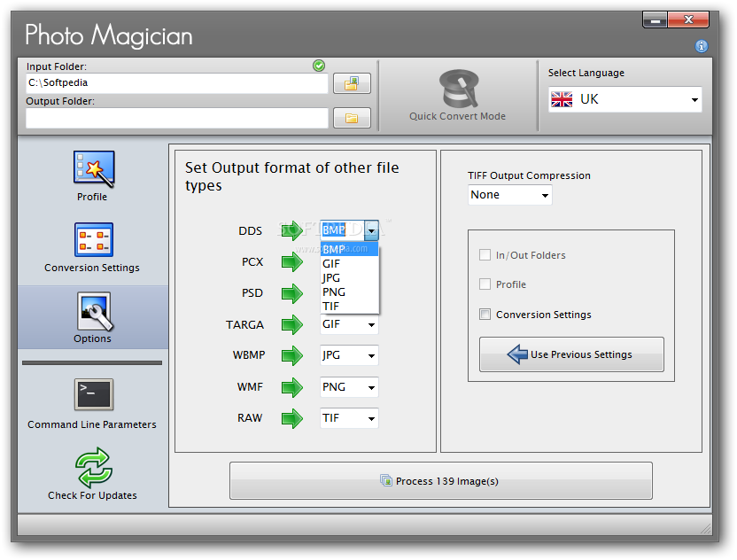Click the Use Previous Settings button
737x560 pixels.
571,354
